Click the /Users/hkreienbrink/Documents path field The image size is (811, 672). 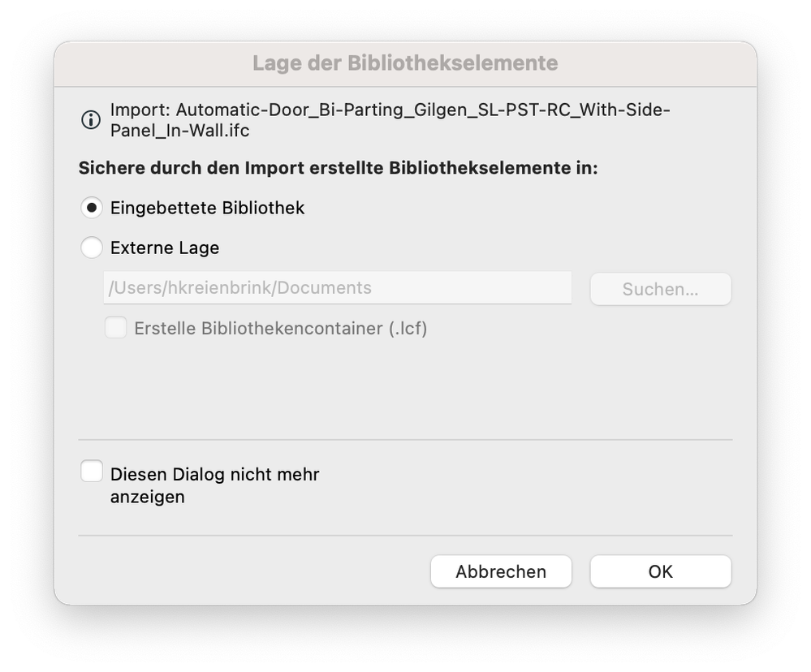pos(338,287)
